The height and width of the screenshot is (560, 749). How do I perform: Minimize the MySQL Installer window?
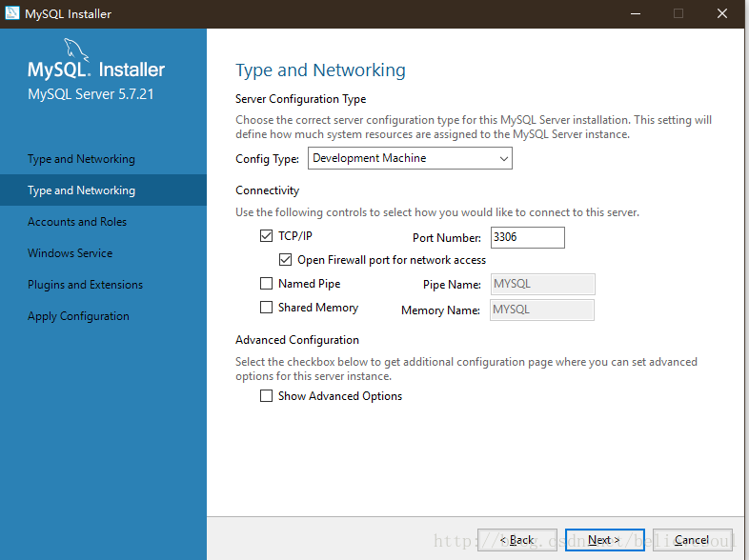(636, 13)
